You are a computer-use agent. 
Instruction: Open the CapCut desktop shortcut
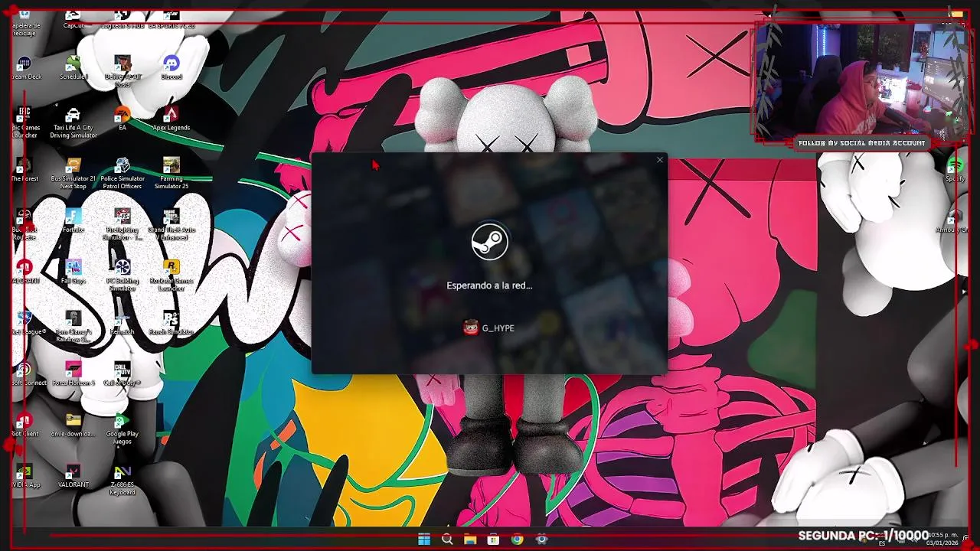73,19
